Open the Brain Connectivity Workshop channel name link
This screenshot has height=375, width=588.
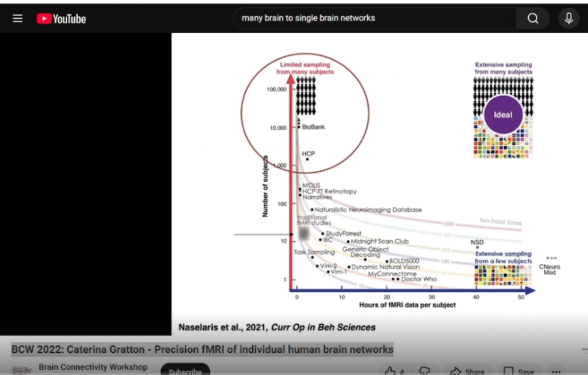[x=93, y=367]
